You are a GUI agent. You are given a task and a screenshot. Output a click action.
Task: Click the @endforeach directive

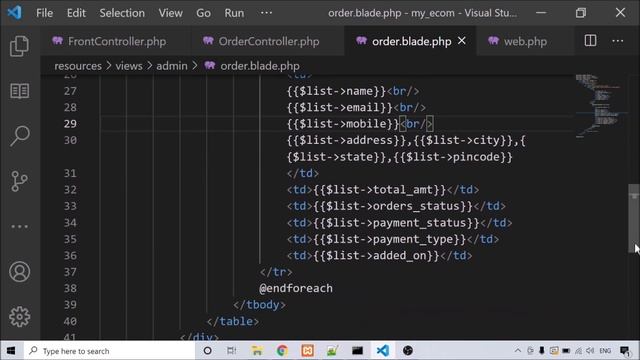(x=296, y=288)
